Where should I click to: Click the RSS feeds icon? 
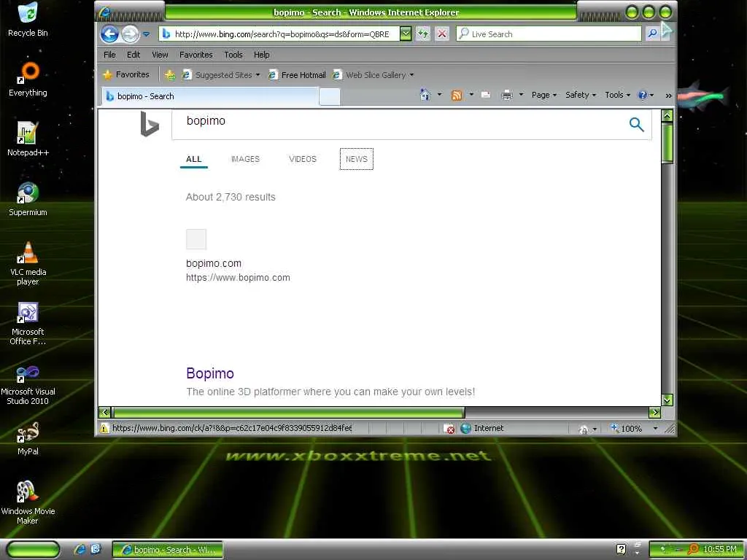(457, 96)
